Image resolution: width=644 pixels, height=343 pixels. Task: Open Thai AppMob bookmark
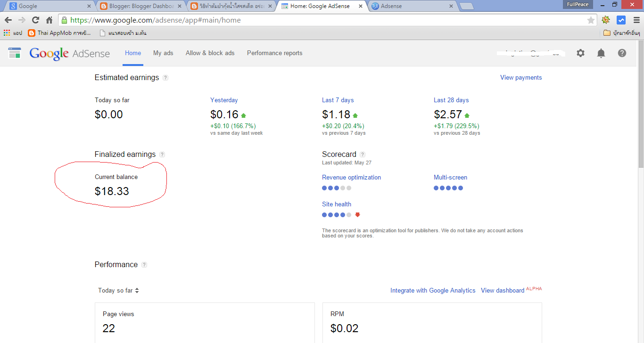point(59,33)
